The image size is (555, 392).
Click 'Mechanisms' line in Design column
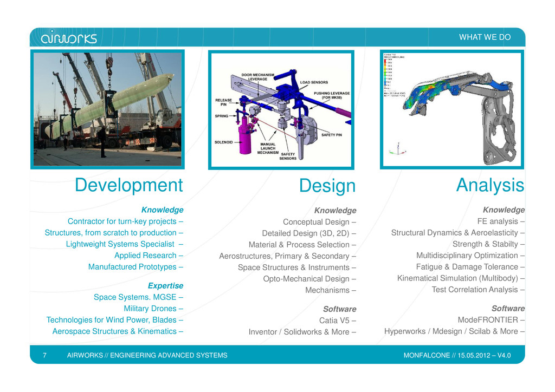pos(331,290)
